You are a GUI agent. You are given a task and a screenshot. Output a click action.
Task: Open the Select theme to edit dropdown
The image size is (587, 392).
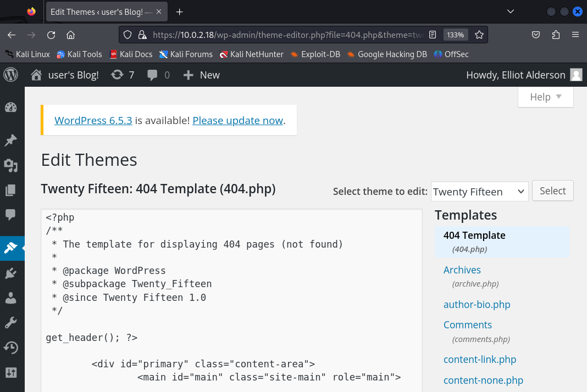479,192
